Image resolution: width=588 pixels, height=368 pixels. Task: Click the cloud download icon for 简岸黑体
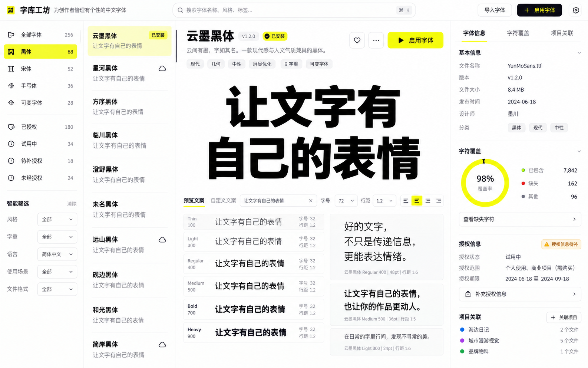point(162,345)
